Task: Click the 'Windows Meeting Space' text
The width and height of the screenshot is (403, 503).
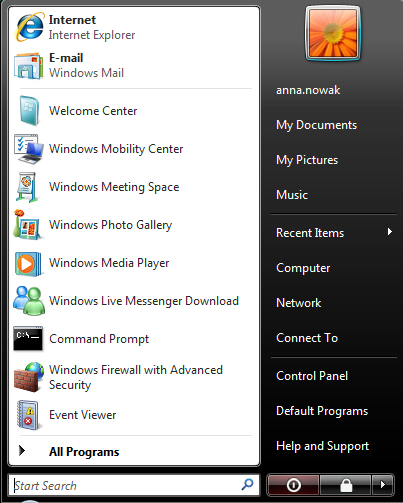Action: click(x=114, y=187)
